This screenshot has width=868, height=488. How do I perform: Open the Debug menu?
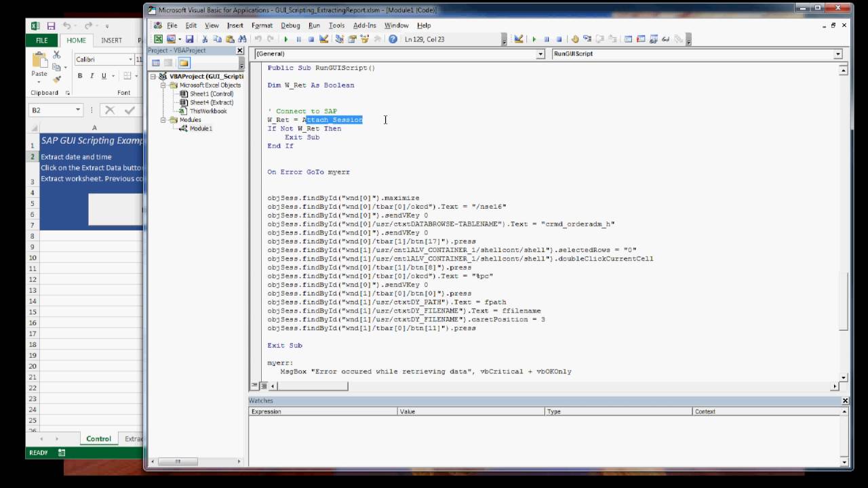pos(290,25)
